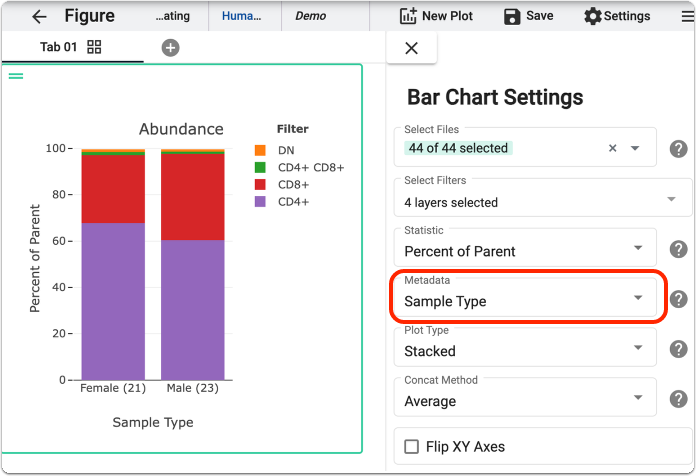Image resolution: width=696 pixels, height=476 pixels.
Task: Click the red CD8+ color swatch
Action: (260, 185)
